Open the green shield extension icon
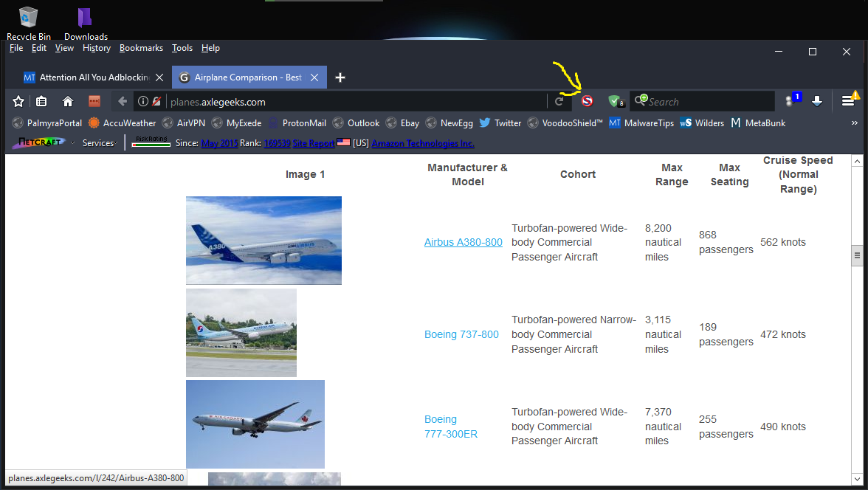 [616, 101]
